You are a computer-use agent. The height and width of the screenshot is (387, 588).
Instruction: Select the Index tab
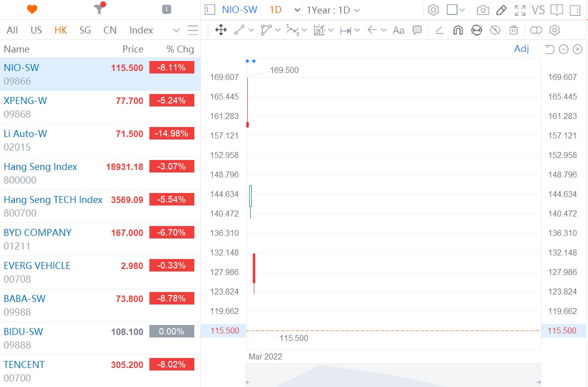(140, 30)
